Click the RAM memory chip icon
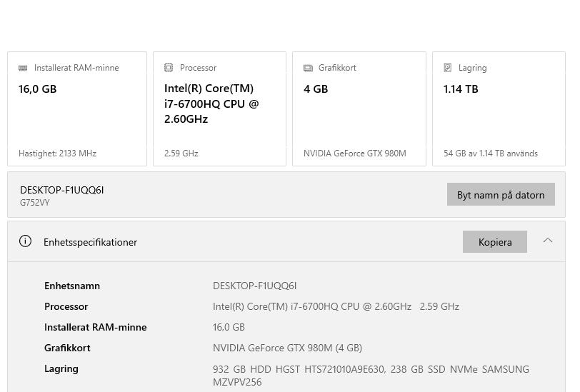580x392 pixels. pos(23,68)
